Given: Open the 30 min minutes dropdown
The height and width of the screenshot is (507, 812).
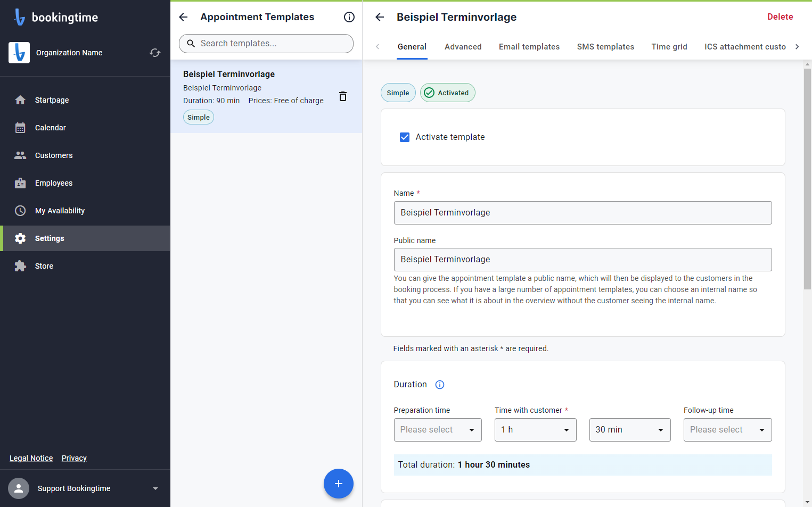Looking at the screenshot, I should [x=630, y=430].
